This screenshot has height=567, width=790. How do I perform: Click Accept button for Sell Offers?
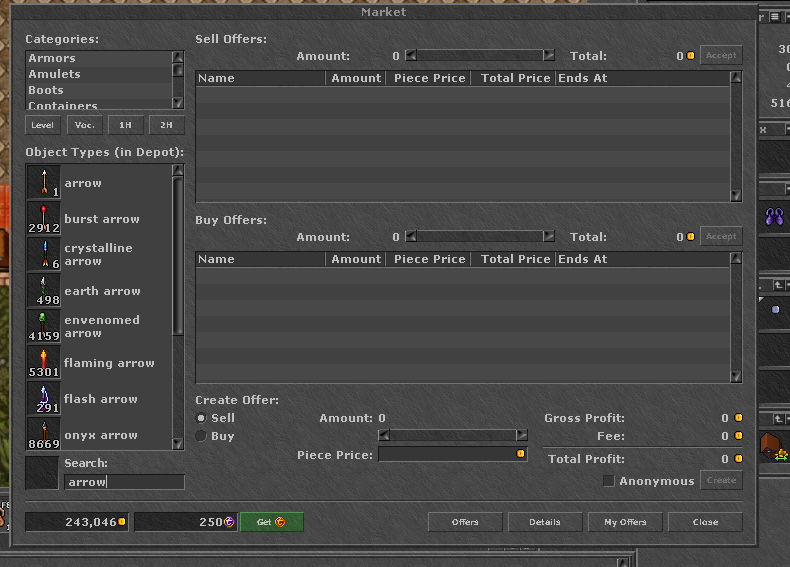click(721, 55)
